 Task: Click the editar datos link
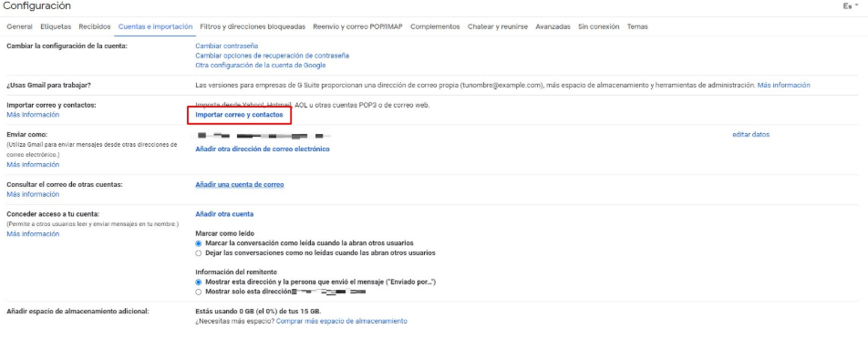click(x=750, y=134)
